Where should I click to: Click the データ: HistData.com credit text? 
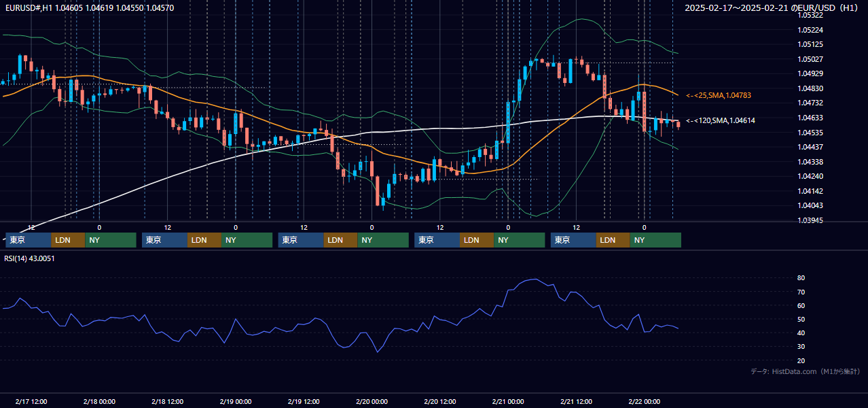[x=805, y=371]
